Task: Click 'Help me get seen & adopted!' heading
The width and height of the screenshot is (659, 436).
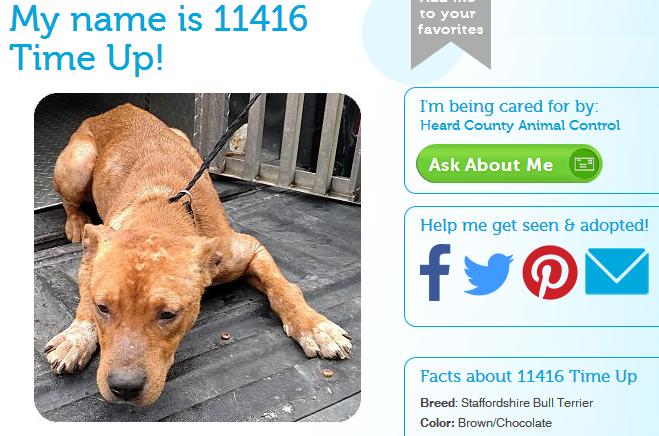Action: click(534, 225)
